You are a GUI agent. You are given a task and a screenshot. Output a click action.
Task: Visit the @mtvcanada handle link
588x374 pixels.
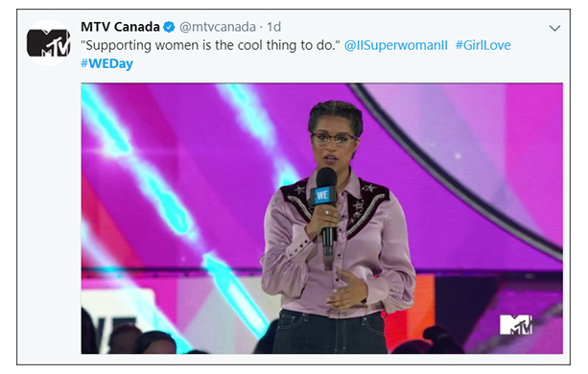pos(218,27)
